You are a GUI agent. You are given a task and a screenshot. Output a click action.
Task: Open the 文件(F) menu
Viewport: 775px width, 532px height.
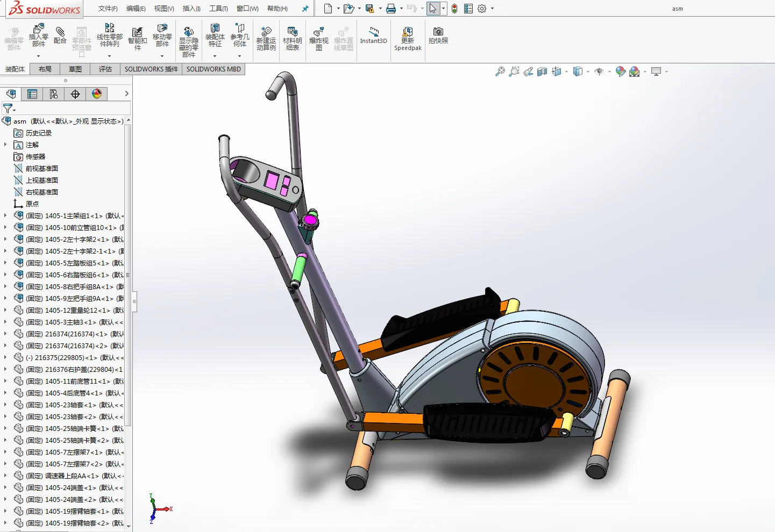pyautogui.click(x=108, y=9)
